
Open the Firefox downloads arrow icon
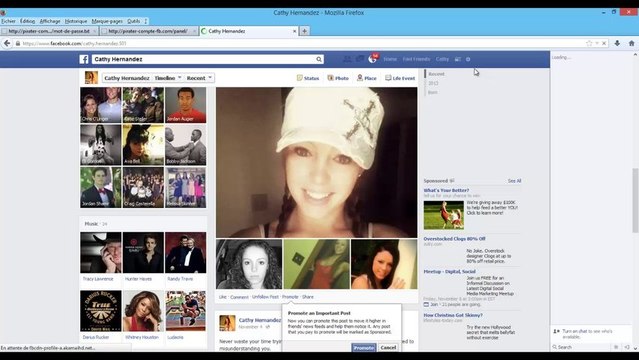tap(617, 43)
